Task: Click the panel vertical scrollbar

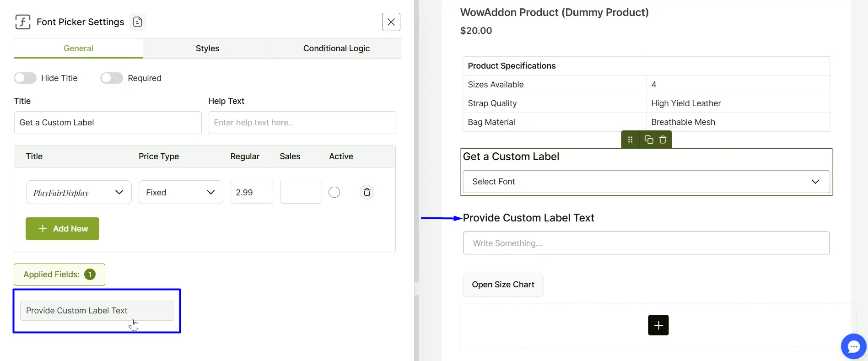Action: tap(416, 141)
